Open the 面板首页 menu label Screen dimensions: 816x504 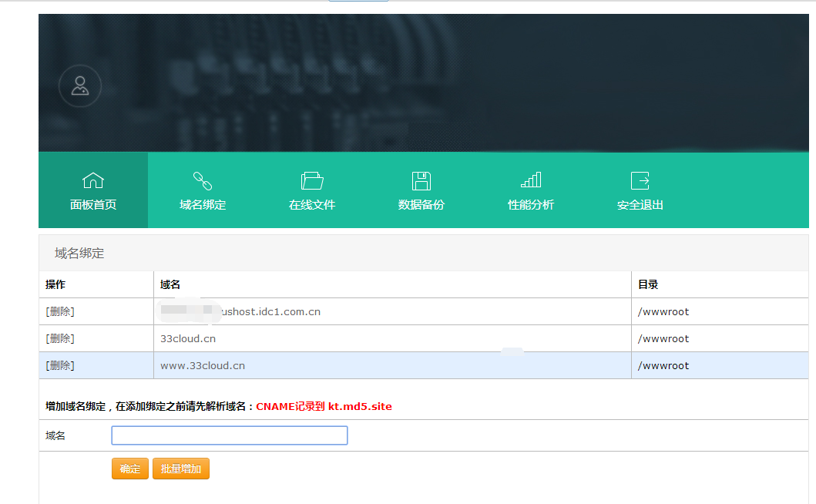tap(93, 205)
